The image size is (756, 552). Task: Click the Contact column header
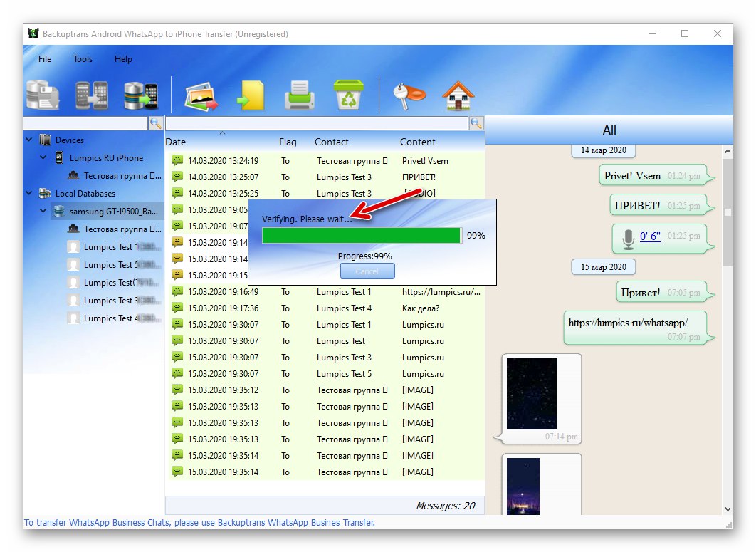click(331, 142)
